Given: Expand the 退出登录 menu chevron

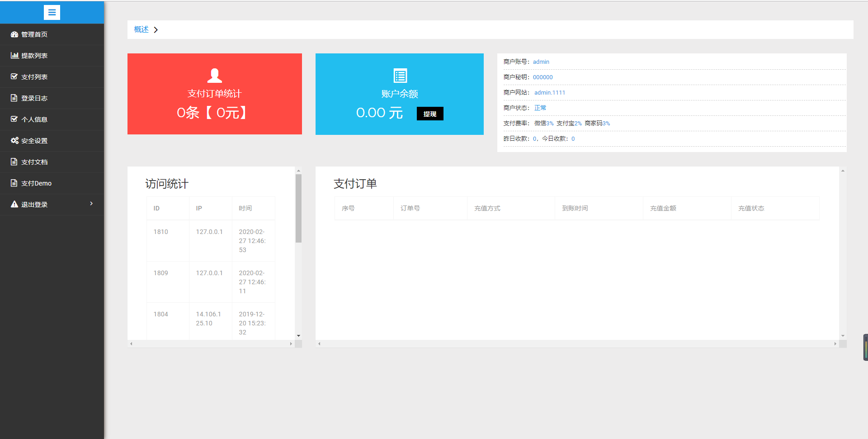Looking at the screenshot, I should (x=91, y=204).
